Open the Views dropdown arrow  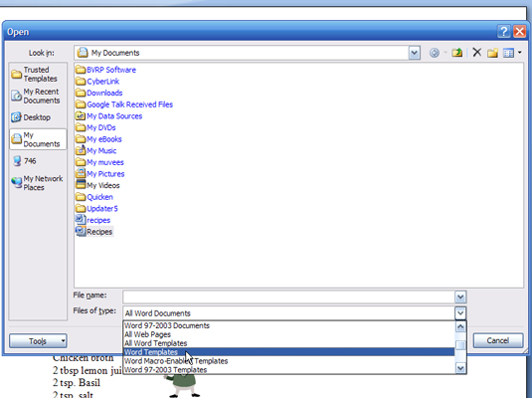[x=519, y=53]
